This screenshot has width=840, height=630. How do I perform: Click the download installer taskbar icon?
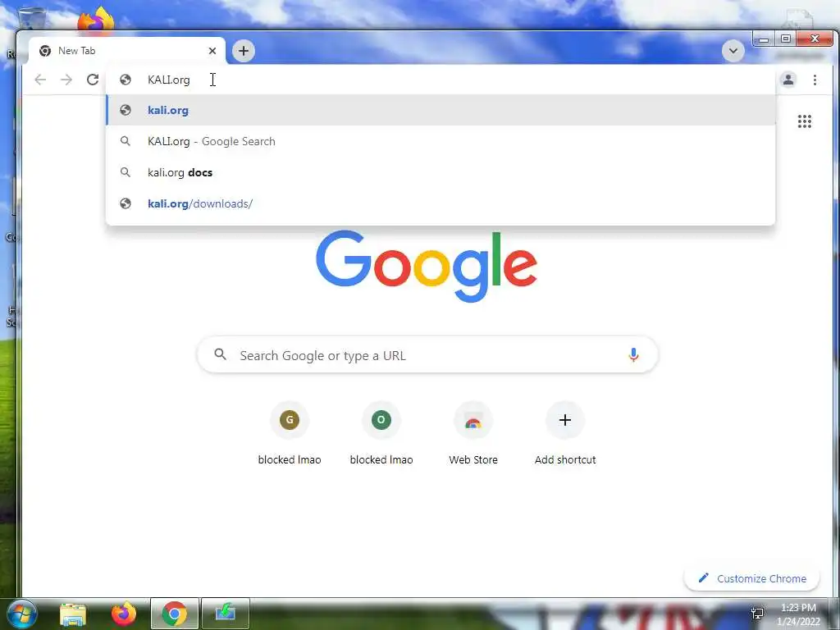226,614
